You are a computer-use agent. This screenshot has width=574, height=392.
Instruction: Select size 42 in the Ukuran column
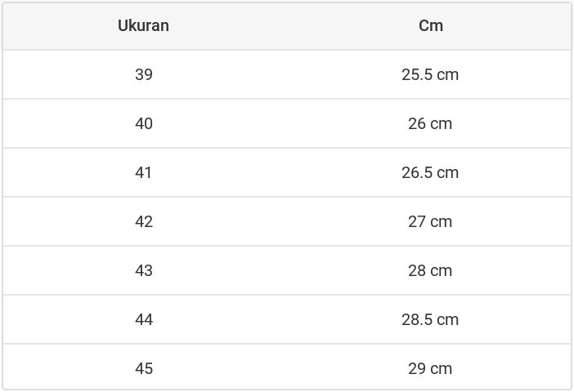click(x=144, y=221)
